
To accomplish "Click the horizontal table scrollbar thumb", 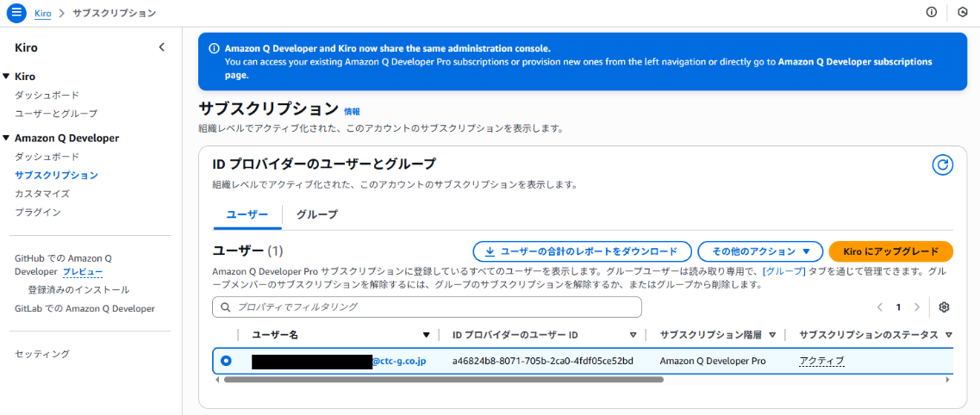I will (x=443, y=379).
